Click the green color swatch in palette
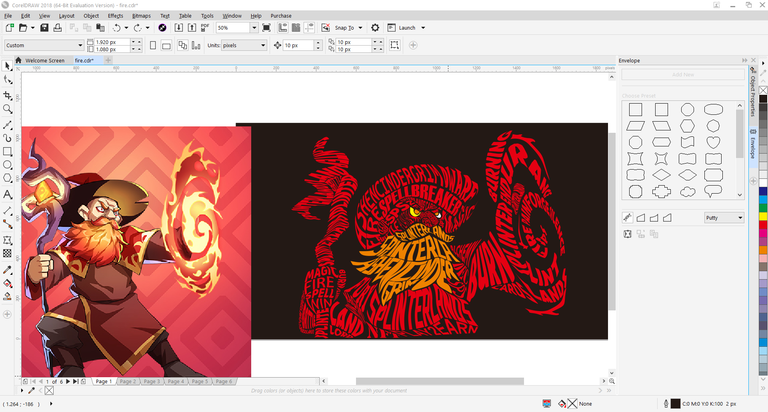Image resolution: width=768 pixels, height=412 pixels. tap(763, 206)
